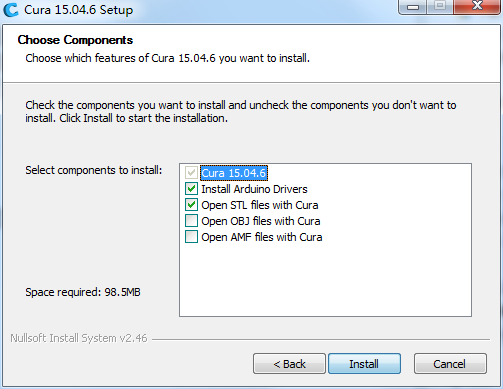The width and height of the screenshot is (503, 389).
Task: Tick the Open AMF files with Cura checkbox
Action: 191,237
